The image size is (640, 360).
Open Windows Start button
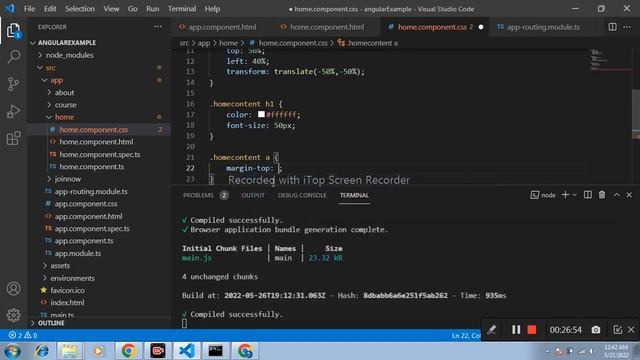12,351
